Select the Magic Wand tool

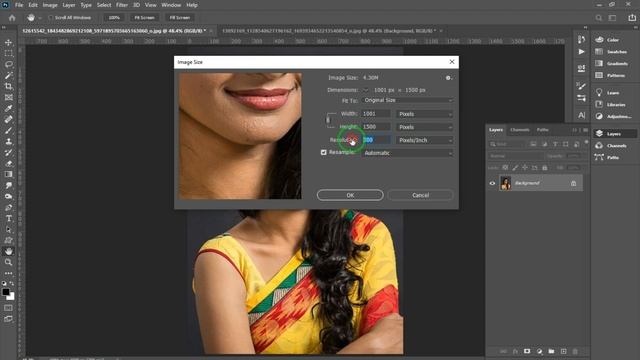(x=9, y=76)
